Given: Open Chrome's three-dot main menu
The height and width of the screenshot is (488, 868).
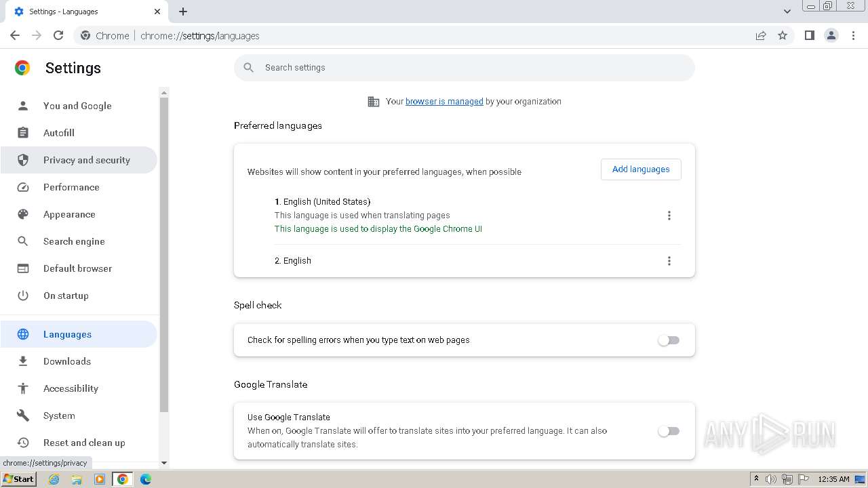Looking at the screenshot, I should coord(853,36).
